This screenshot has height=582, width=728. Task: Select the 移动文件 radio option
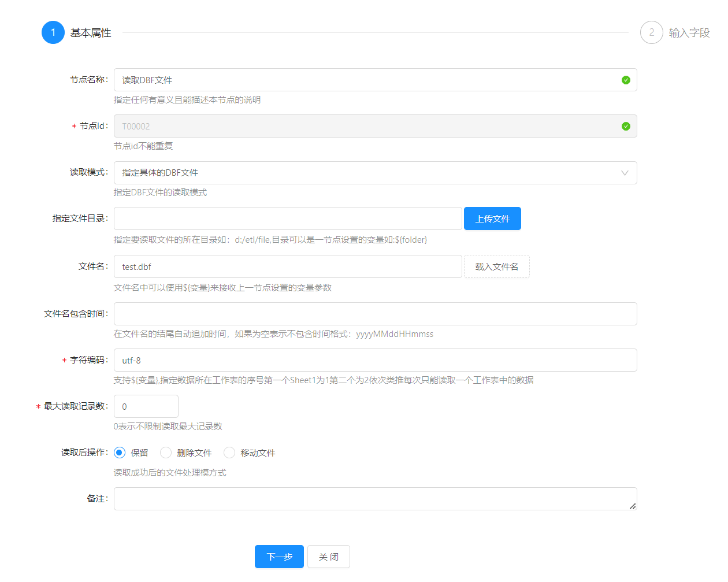pos(229,453)
